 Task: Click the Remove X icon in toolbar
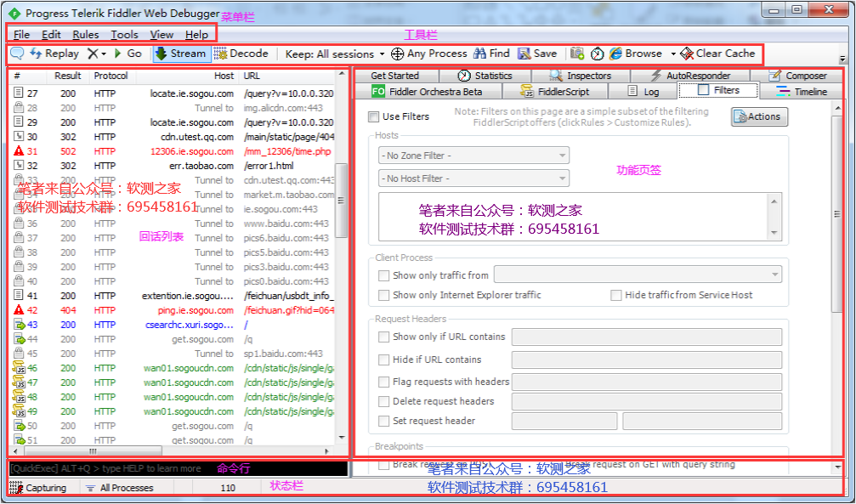pos(94,54)
